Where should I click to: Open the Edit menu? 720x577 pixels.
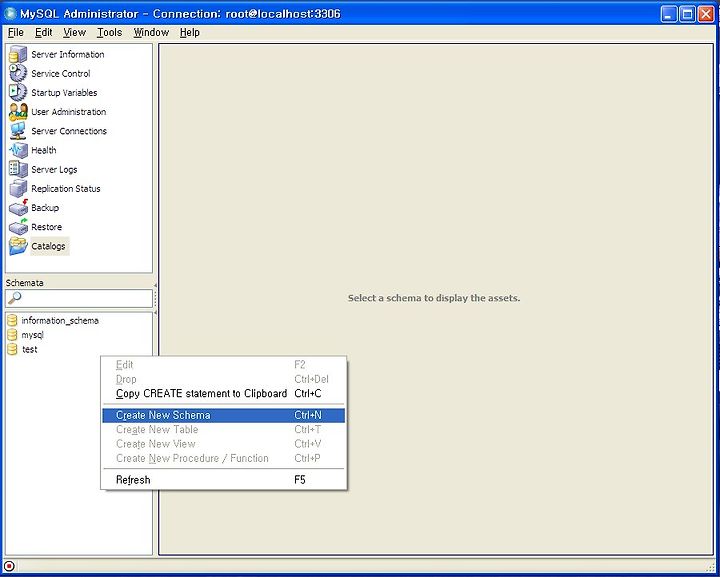(x=44, y=33)
